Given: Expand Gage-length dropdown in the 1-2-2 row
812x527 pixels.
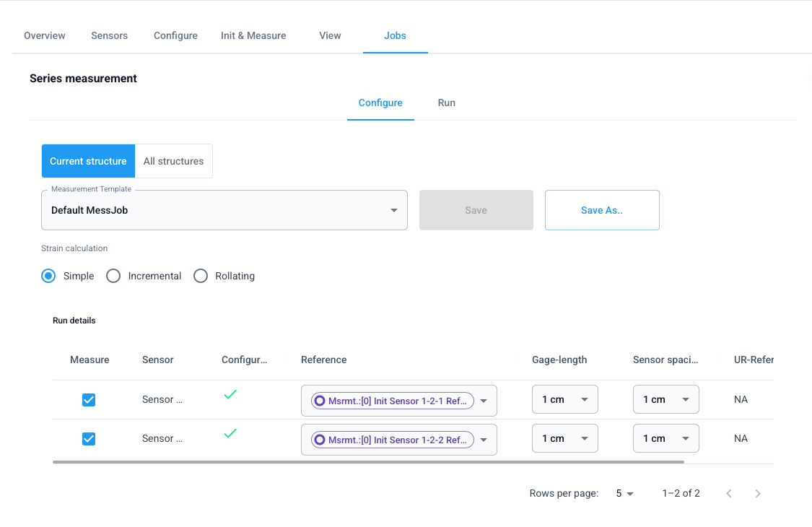Looking at the screenshot, I should [x=565, y=438].
